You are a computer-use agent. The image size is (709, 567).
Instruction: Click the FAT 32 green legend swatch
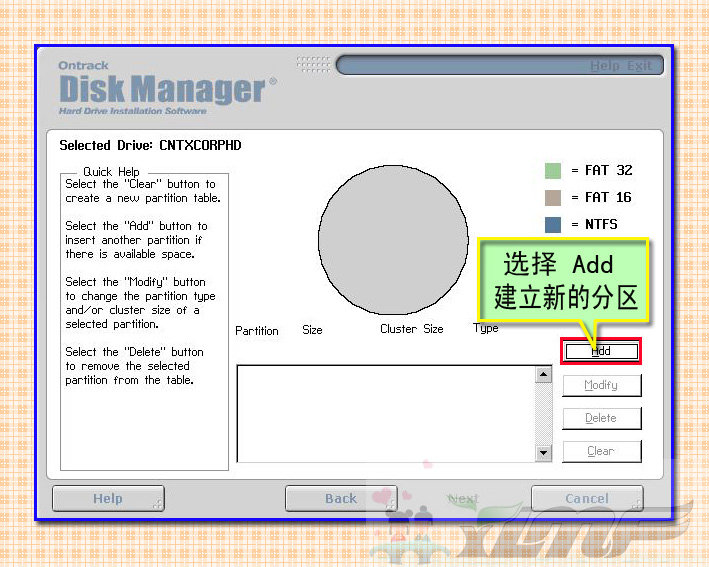553,171
